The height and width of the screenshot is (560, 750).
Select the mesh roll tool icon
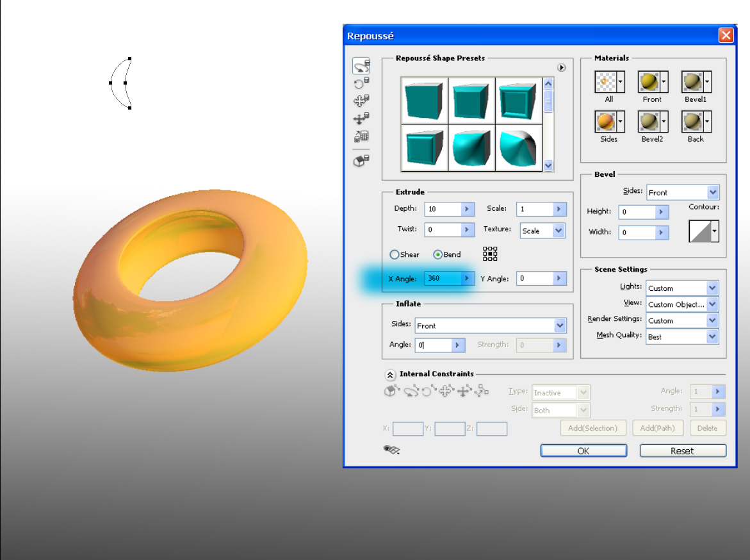click(361, 83)
